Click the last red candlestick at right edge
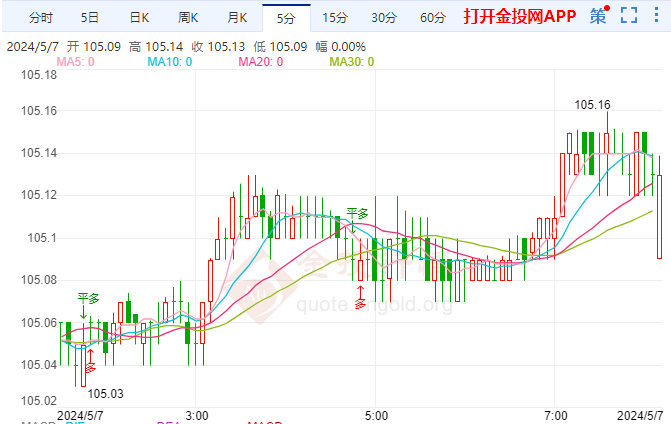This screenshot has height=424, width=671. (659, 216)
